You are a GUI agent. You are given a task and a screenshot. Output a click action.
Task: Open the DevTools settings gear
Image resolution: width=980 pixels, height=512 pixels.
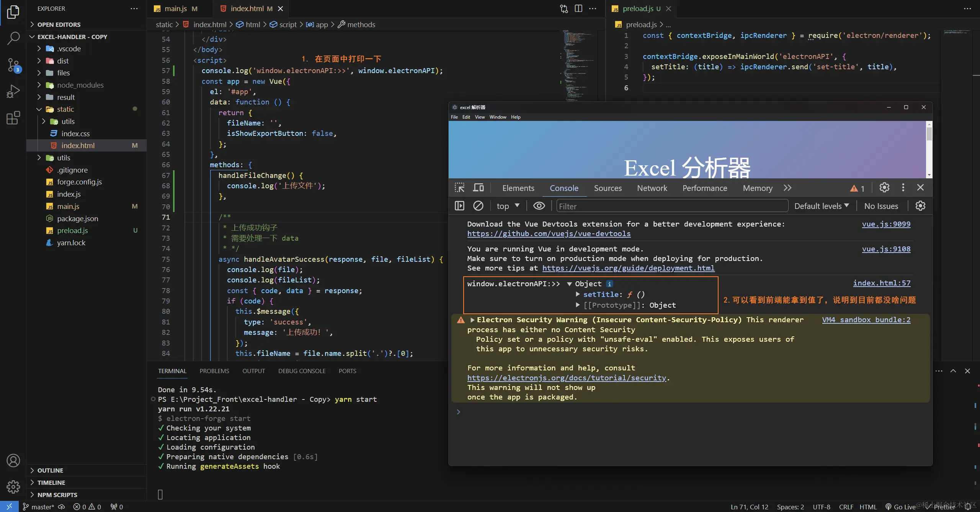884,188
